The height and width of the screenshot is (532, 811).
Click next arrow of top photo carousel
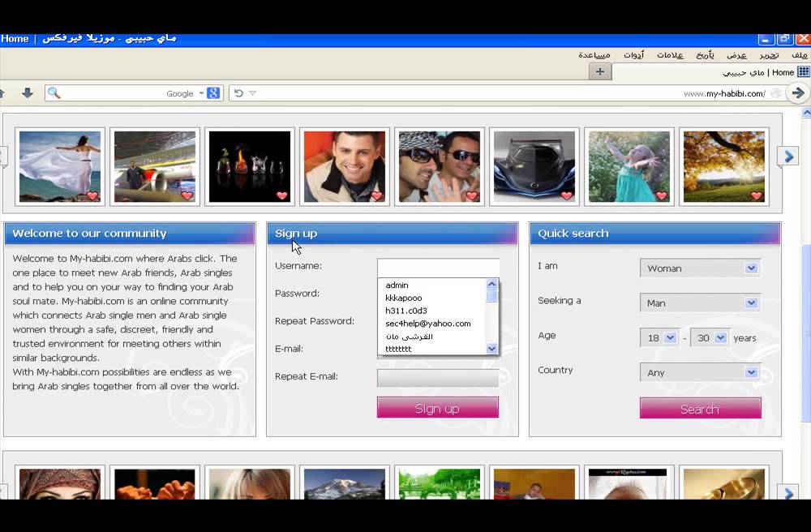click(788, 157)
